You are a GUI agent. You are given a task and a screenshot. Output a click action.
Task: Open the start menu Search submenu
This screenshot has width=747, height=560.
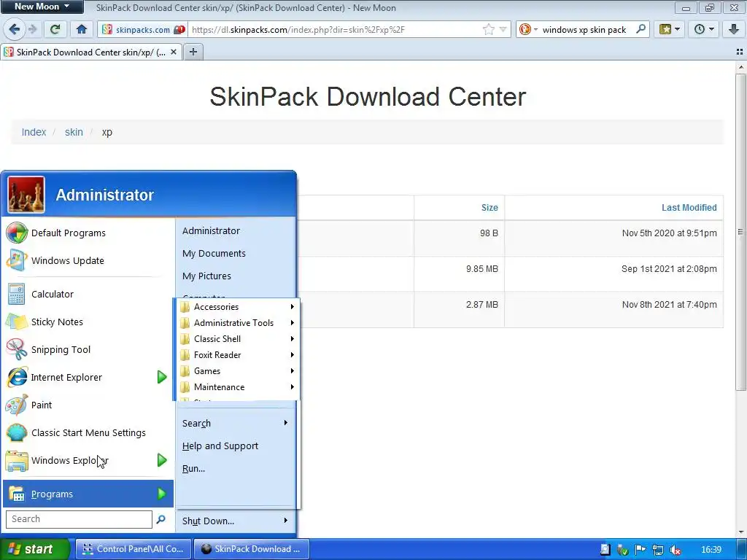pos(236,423)
